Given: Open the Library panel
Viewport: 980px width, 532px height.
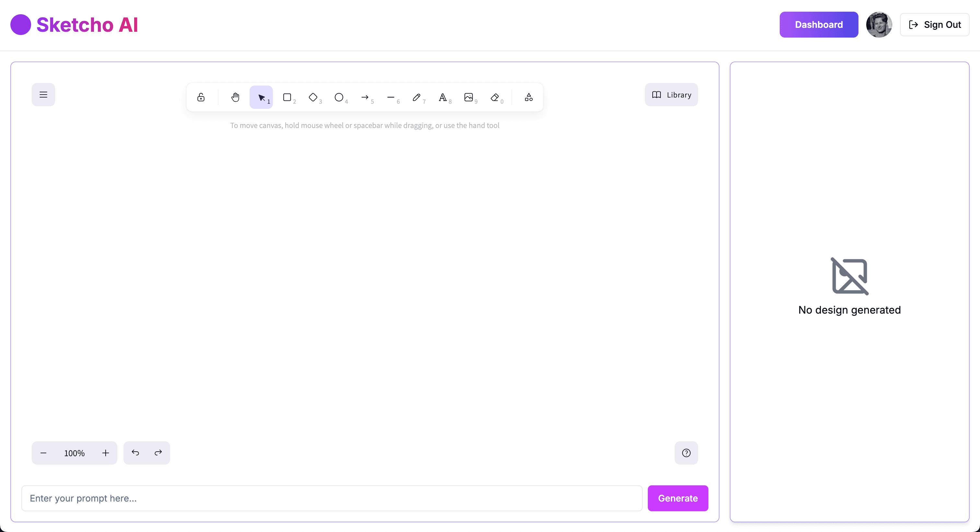Looking at the screenshot, I should [x=671, y=95].
